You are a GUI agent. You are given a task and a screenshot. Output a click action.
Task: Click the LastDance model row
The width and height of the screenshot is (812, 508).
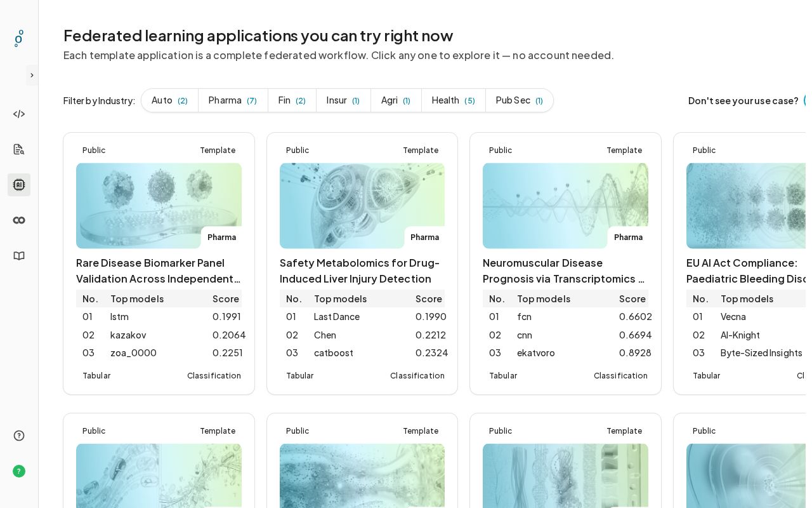(362, 317)
